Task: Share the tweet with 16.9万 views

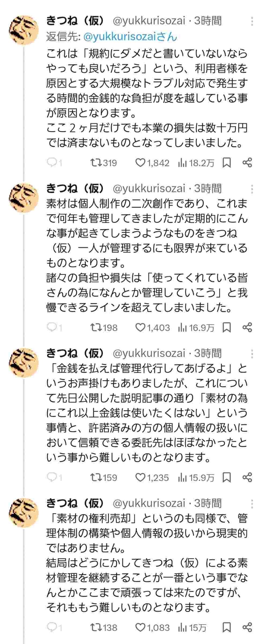Action: (x=247, y=327)
